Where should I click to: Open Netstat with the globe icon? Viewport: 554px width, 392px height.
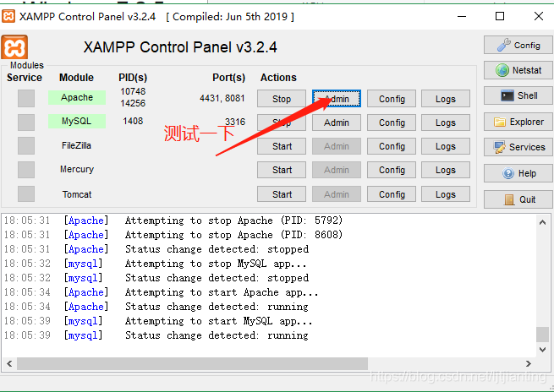tap(518, 70)
